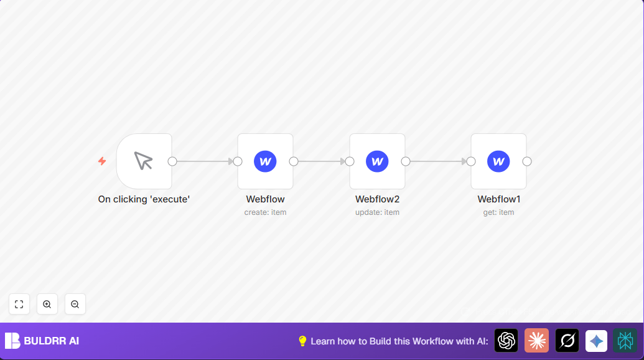Fit workflow to view with the expand icon
The height and width of the screenshot is (360, 644).
(x=19, y=304)
